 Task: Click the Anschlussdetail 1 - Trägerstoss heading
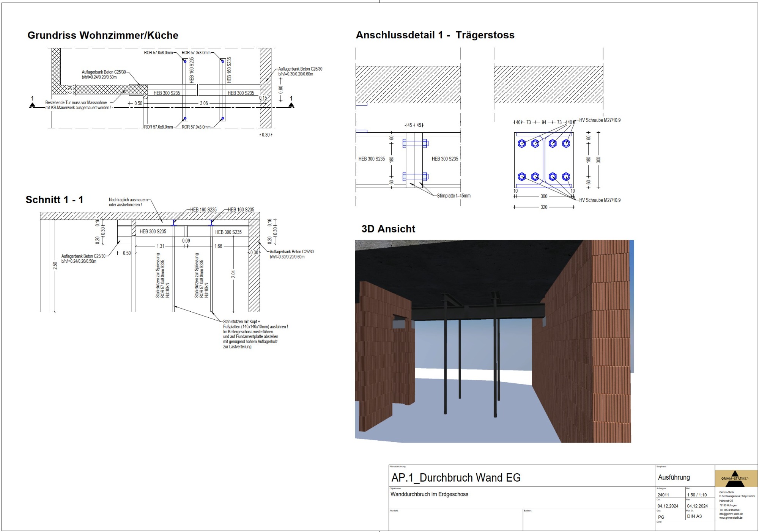click(435, 35)
